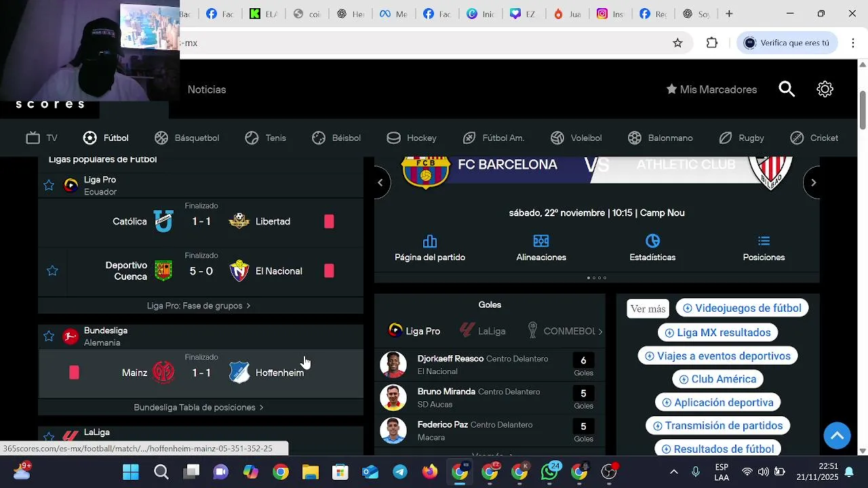The width and height of the screenshot is (868, 488).
Task: Show hidden system tray icons
Action: (673, 472)
